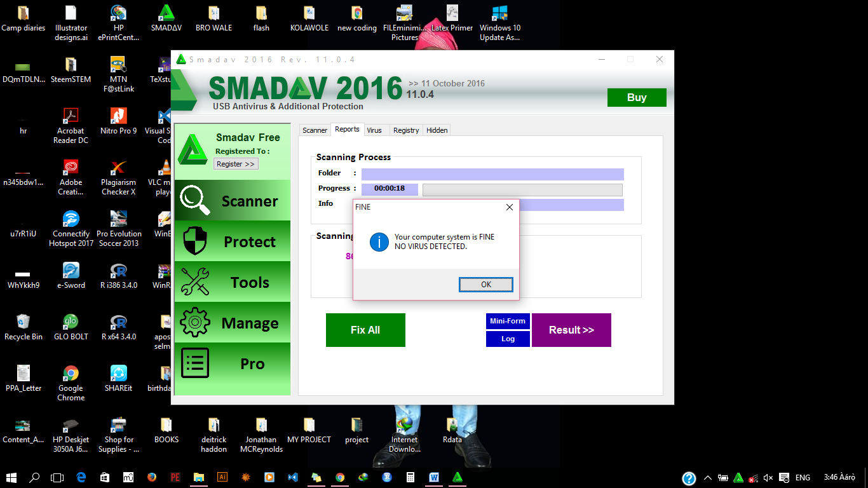Open Microsoft Word from the taskbar
This screenshot has width=868, height=488.
coord(433,477)
